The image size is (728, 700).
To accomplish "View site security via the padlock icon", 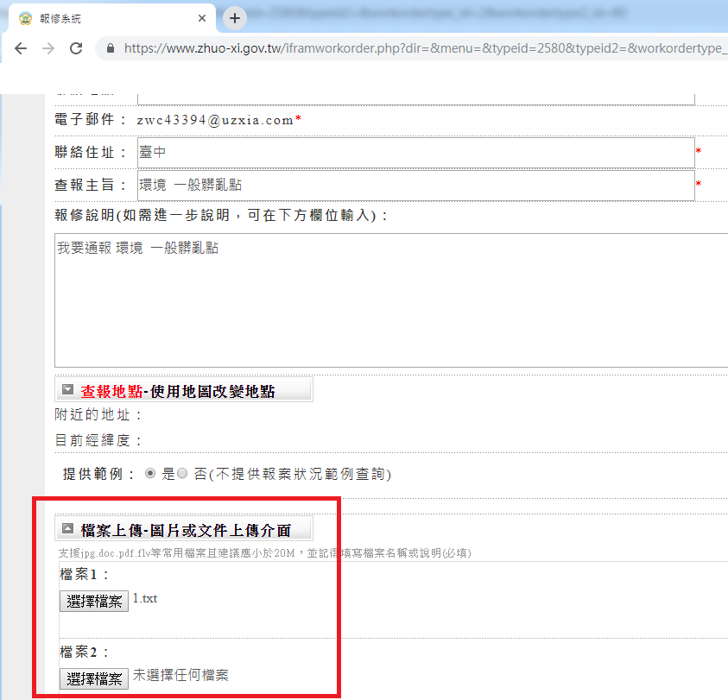I will [111, 48].
